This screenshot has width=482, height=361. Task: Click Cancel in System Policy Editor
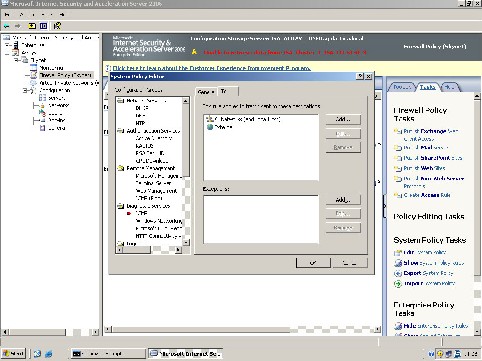pos(350,263)
